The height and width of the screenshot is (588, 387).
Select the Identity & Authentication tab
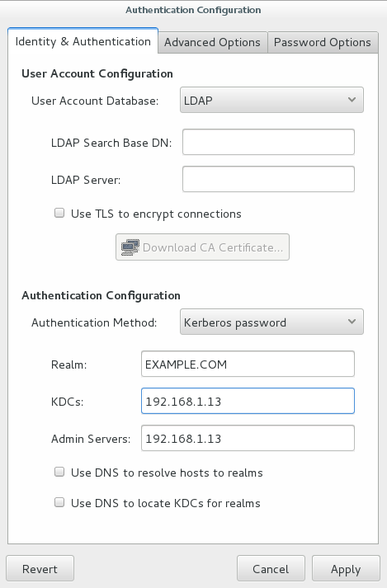point(83,41)
